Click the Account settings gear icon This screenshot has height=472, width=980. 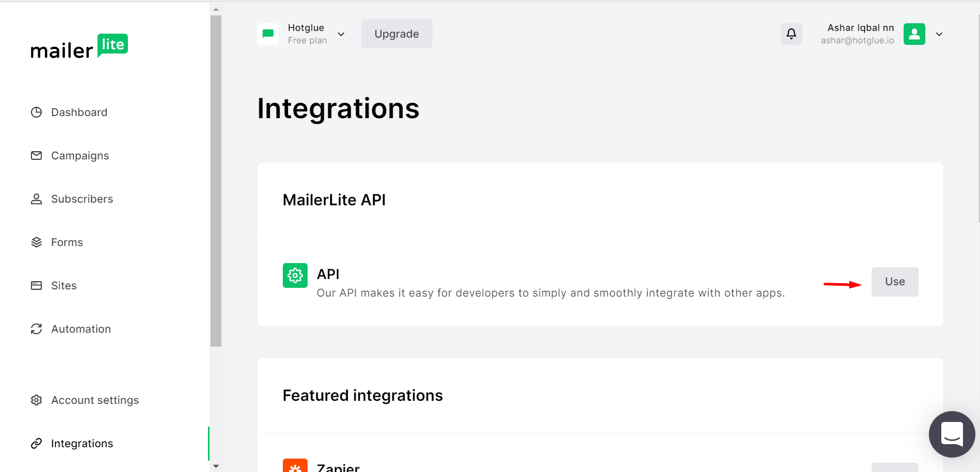pyautogui.click(x=36, y=400)
